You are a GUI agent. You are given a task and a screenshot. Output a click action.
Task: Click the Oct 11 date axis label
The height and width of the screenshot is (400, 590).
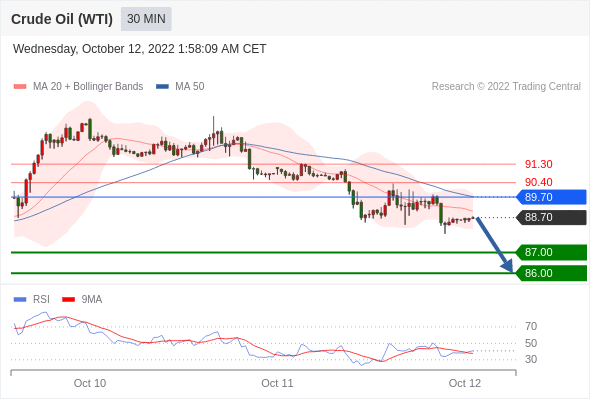(x=277, y=383)
